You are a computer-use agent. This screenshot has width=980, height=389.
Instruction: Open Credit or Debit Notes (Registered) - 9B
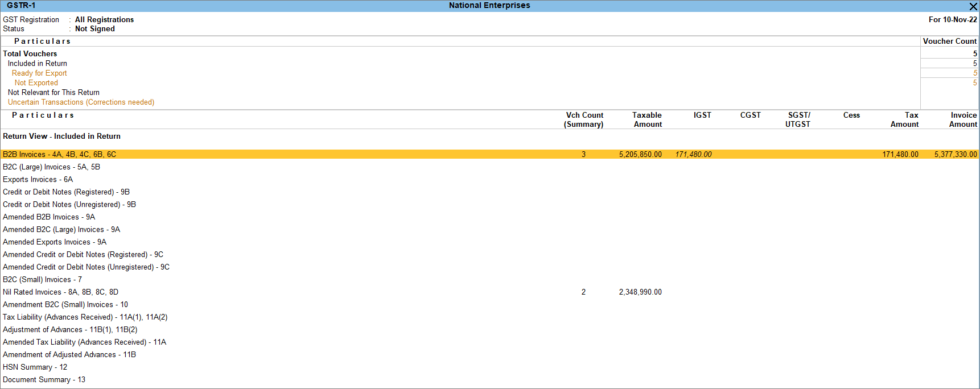point(66,192)
